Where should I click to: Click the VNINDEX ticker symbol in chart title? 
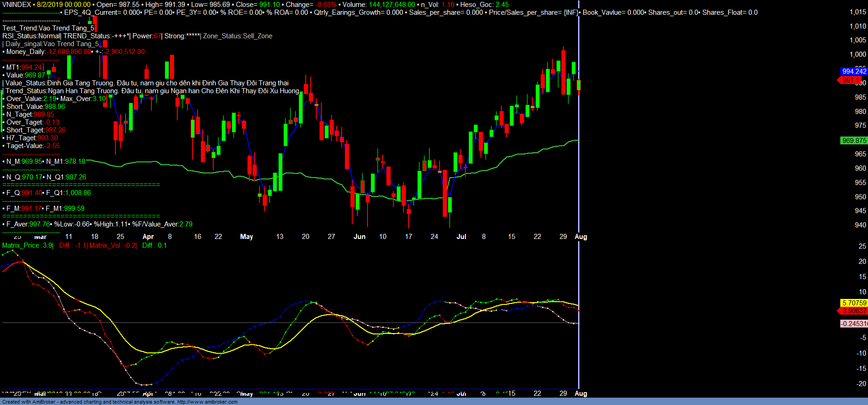(x=17, y=5)
